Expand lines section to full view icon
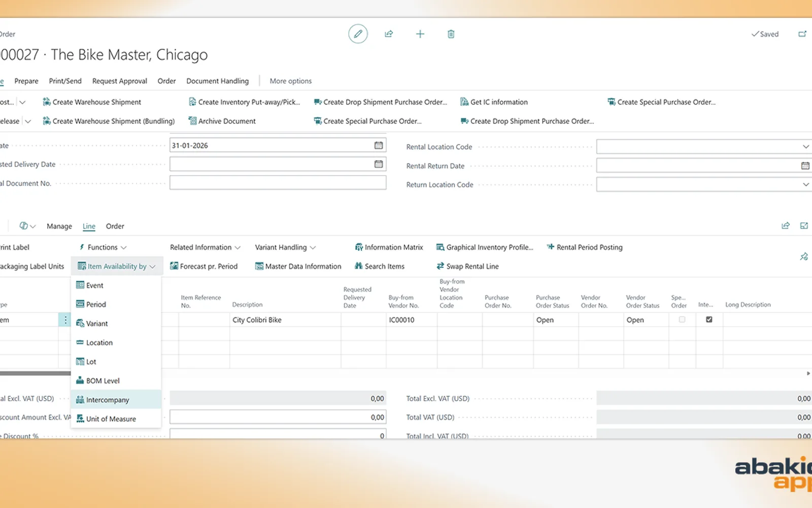Screen dimensions: 812x508 pos(804,226)
